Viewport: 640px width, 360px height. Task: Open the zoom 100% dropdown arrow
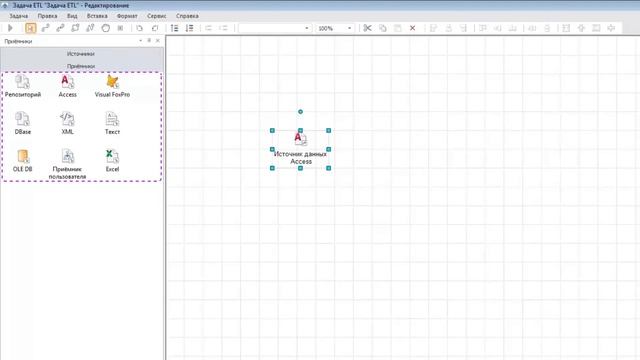[x=349, y=28]
